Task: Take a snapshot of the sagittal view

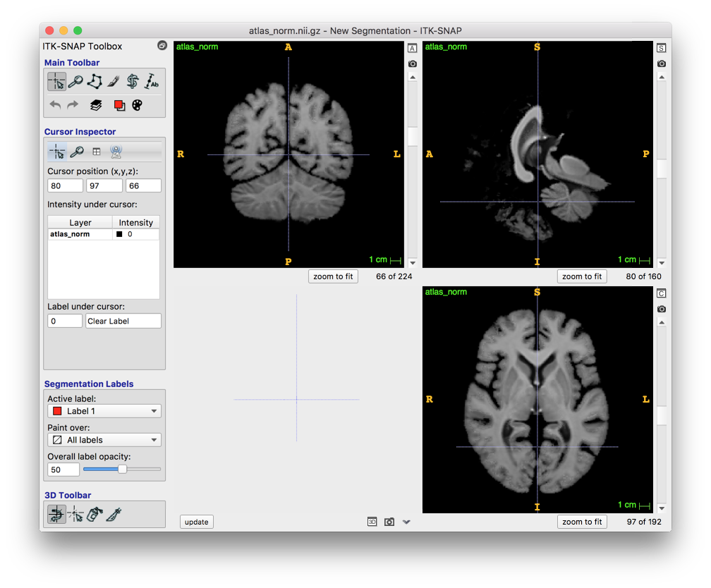Action: click(661, 63)
